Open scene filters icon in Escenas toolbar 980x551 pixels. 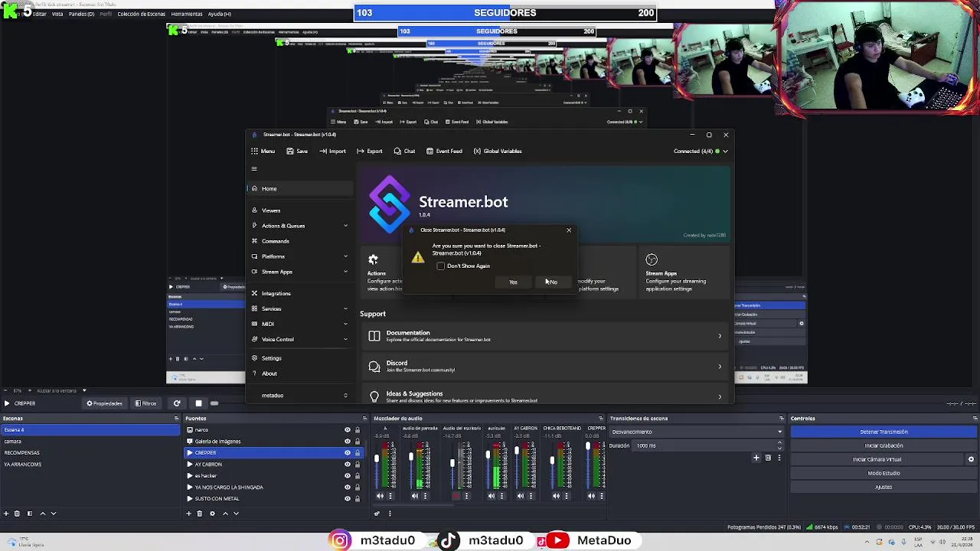tap(30, 514)
